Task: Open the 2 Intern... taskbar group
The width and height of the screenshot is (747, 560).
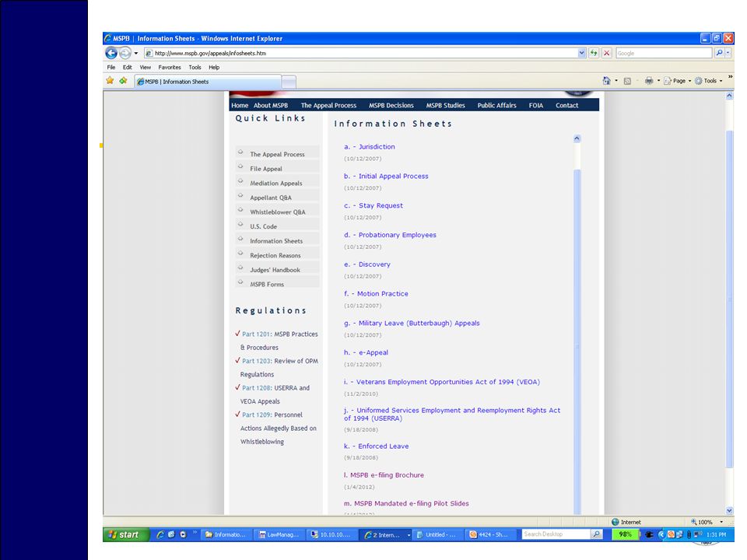Action: click(386, 535)
